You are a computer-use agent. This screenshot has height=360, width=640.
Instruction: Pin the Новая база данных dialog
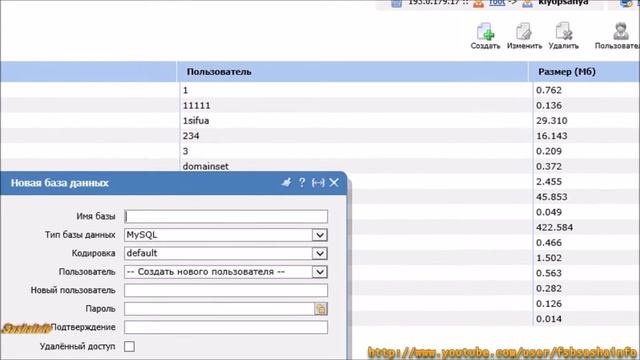pos(287,182)
